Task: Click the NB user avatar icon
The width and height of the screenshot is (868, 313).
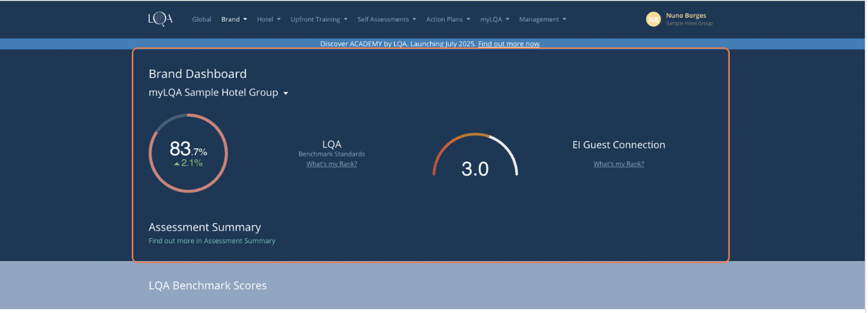Action: [653, 20]
